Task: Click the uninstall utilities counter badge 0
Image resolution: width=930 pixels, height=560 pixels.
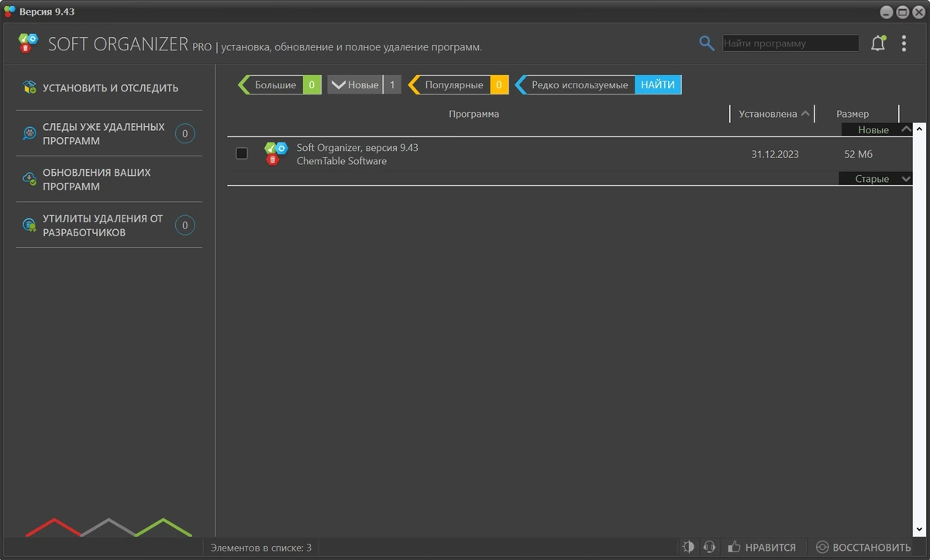Action: point(184,226)
